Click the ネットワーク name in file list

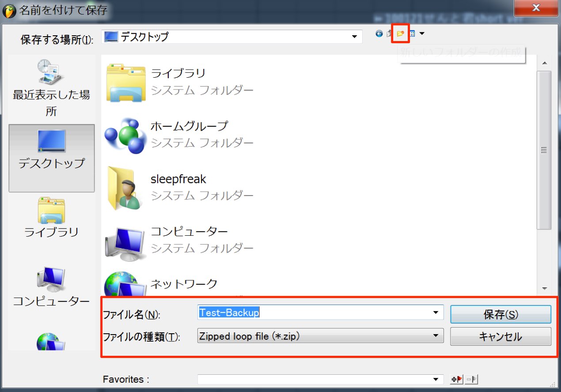pos(184,283)
